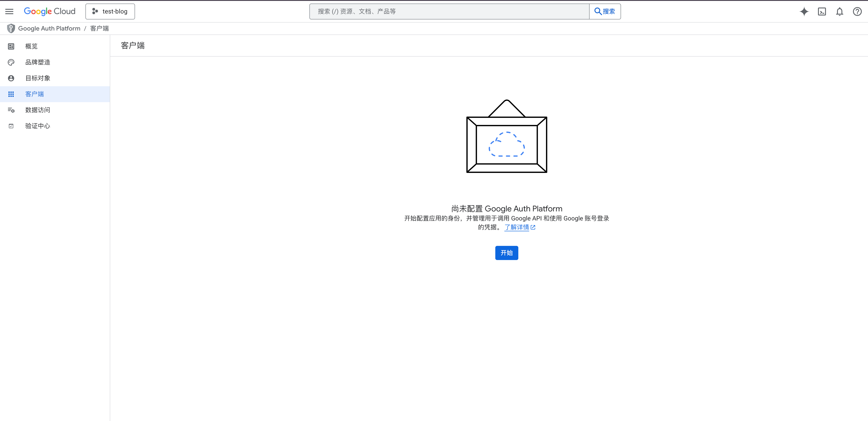Click the external-link icon beside 了解详情
The height and width of the screenshot is (421, 868).
tap(533, 228)
